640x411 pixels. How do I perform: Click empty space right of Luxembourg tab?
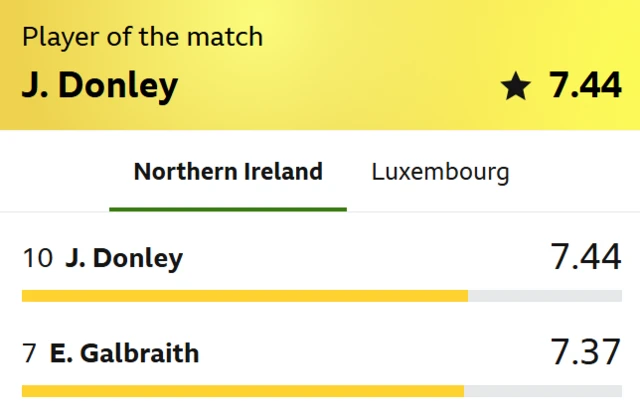pos(580,171)
